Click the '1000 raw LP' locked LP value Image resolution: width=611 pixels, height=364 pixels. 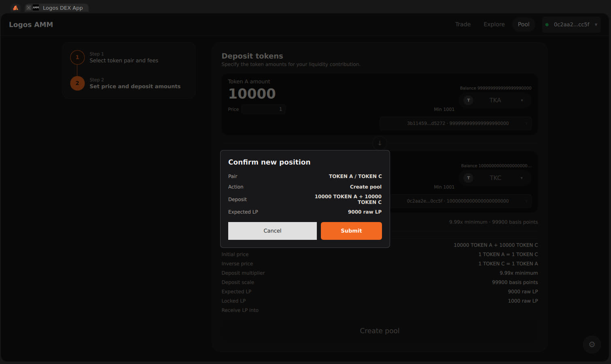click(523, 301)
